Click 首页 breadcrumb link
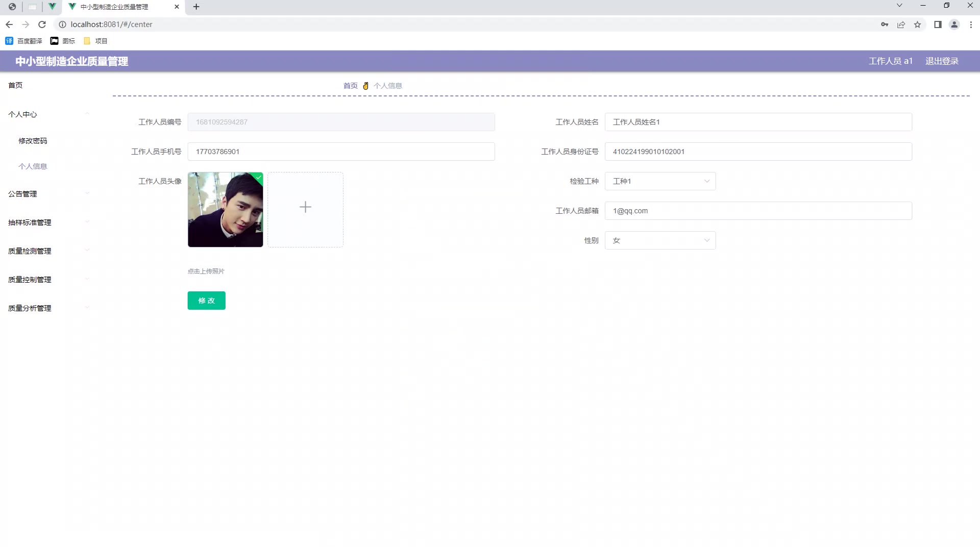980x547 pixels. (x=350, y=86)
